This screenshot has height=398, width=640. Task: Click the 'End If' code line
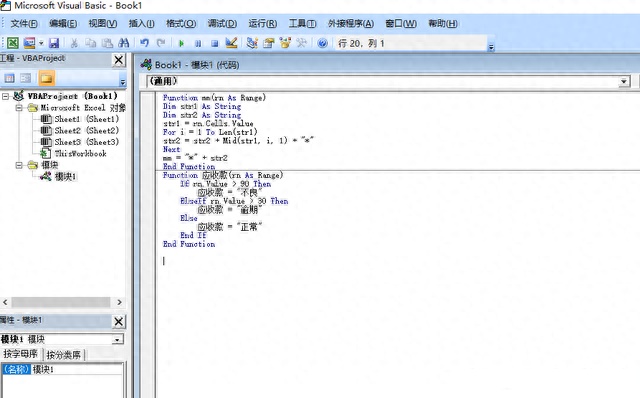pos(193,235)
